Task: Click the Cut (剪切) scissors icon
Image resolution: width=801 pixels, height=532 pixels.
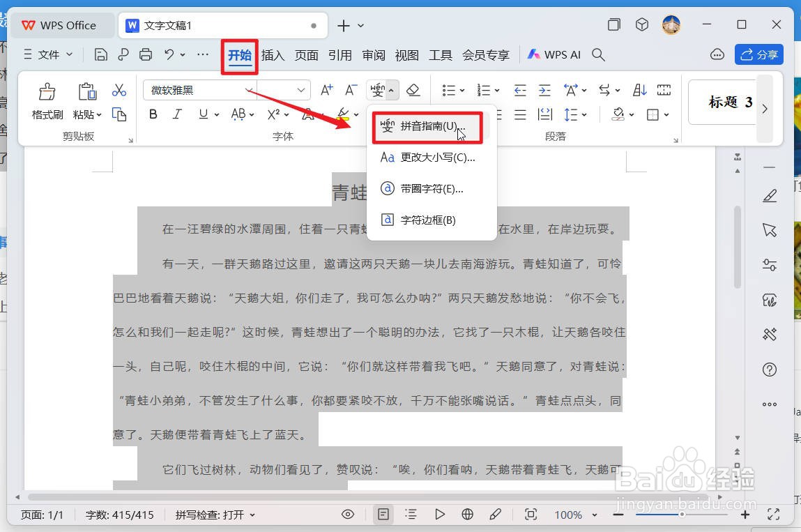Action: coord(119,89)
